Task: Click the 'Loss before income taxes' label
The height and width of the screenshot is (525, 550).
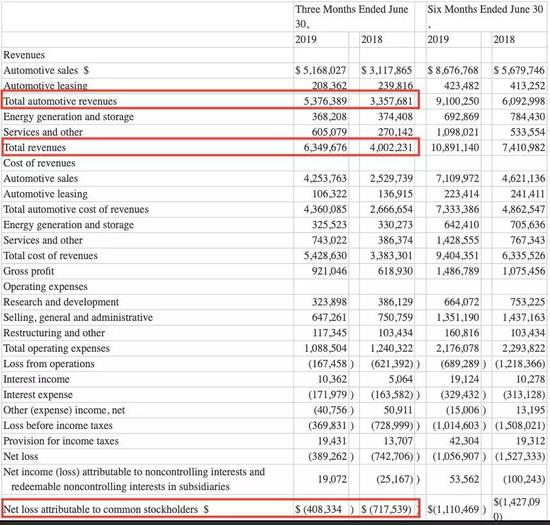Action: point(58,425)
